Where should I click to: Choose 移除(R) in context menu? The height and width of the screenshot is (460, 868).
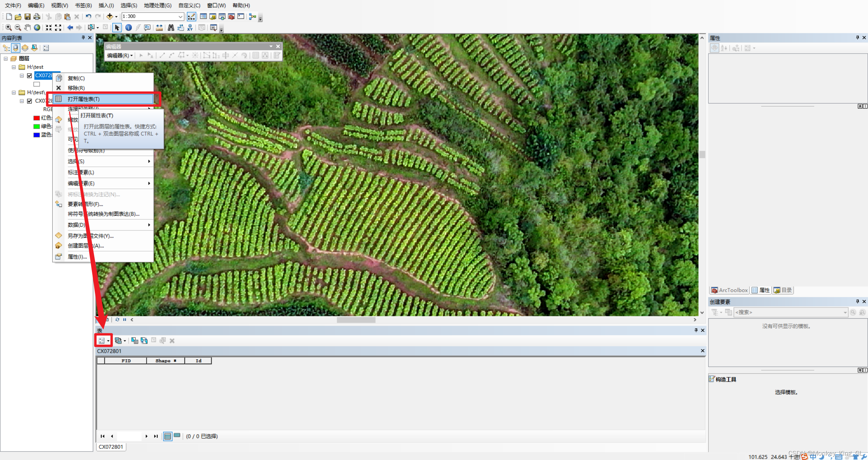pyautogui.click(x=103, y=88)
